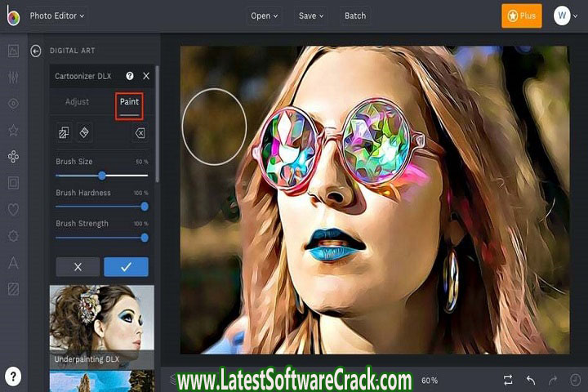
Task: Open the Overlays heart sidebar icon
Action: point(13,209)
